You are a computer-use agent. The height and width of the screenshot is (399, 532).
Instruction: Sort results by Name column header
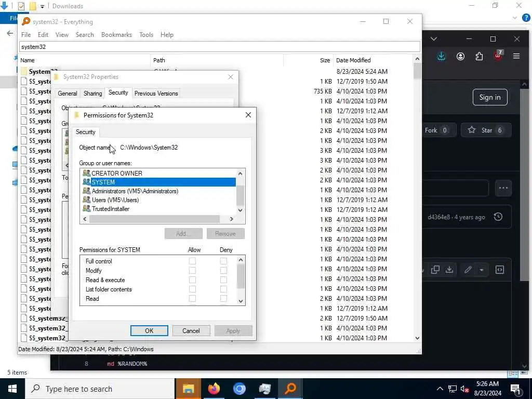[84, 60]
